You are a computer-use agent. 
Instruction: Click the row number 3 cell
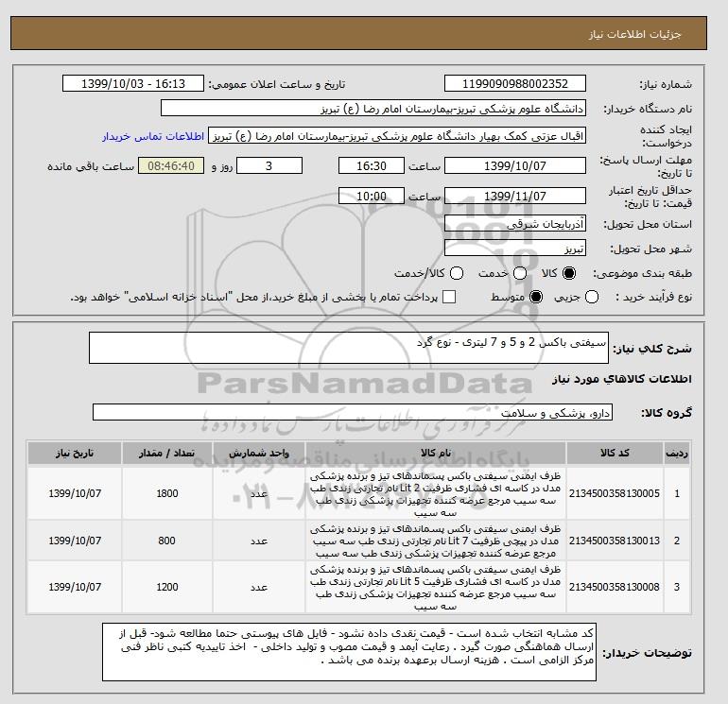pyautogui.click(x=677, y=587)
